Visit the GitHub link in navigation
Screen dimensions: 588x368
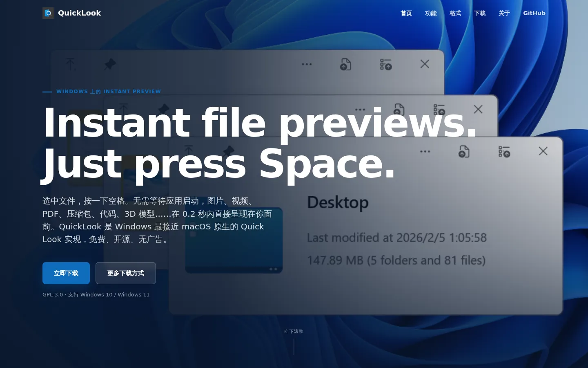coord(534,13)
